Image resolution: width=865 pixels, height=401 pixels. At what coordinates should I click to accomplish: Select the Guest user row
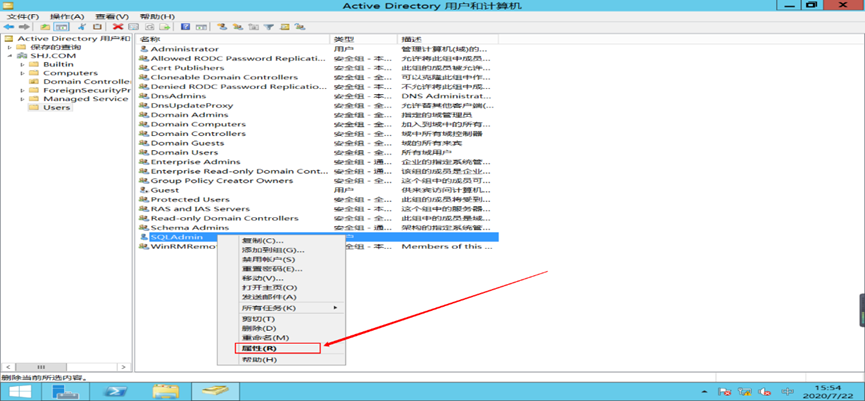(x=317, y=190)
